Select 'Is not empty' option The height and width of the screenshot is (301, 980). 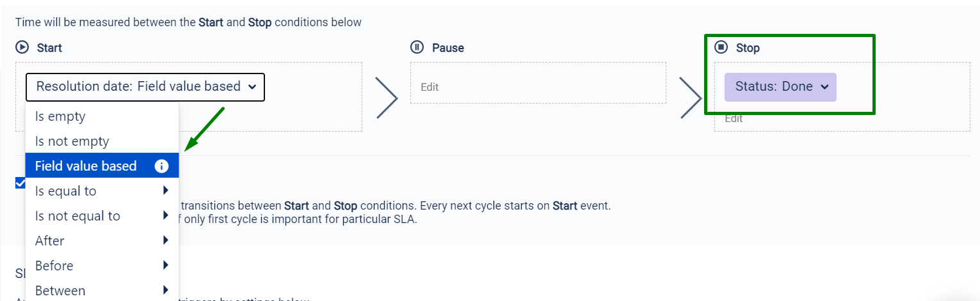(x=72, y=141)
